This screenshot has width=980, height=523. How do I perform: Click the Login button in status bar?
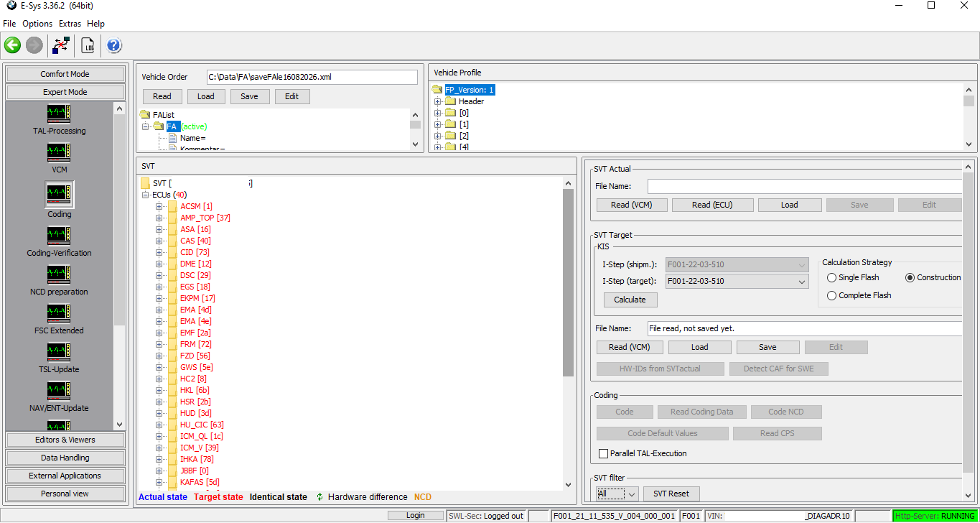point(416,515)
